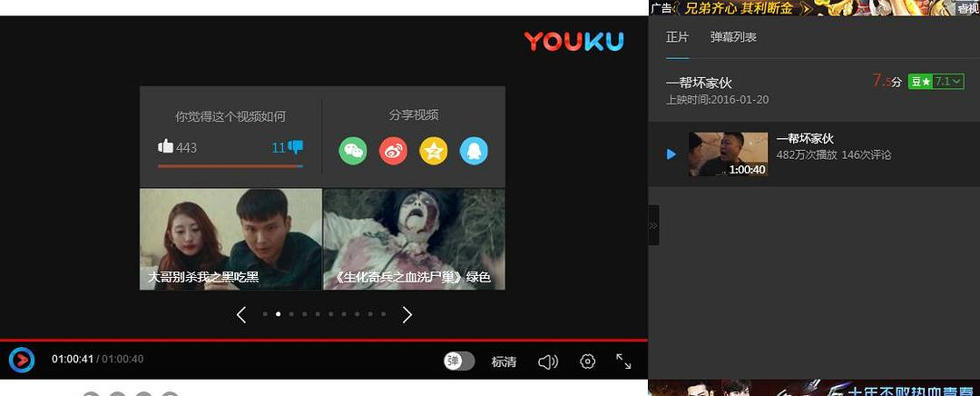Share video via WeChat icon
The width and height of the screenshot is (980, 396).
tap(353, 151)
